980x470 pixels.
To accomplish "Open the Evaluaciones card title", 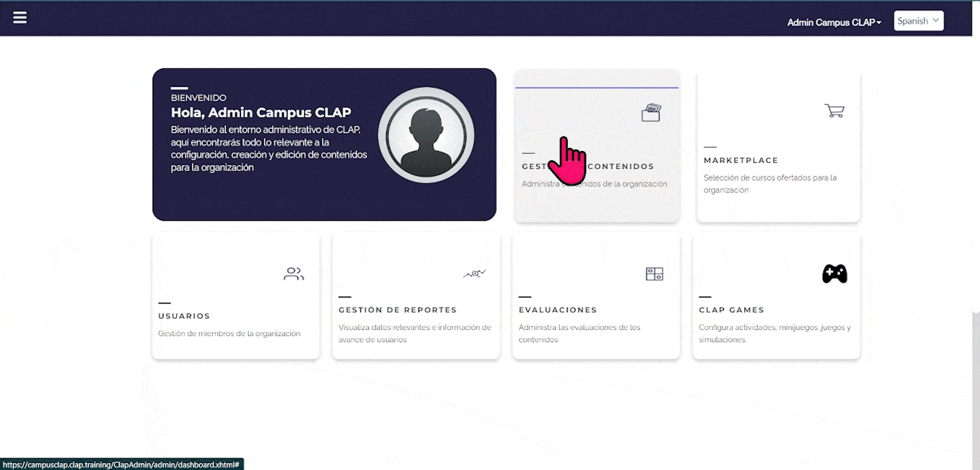I will coord(558,310).
